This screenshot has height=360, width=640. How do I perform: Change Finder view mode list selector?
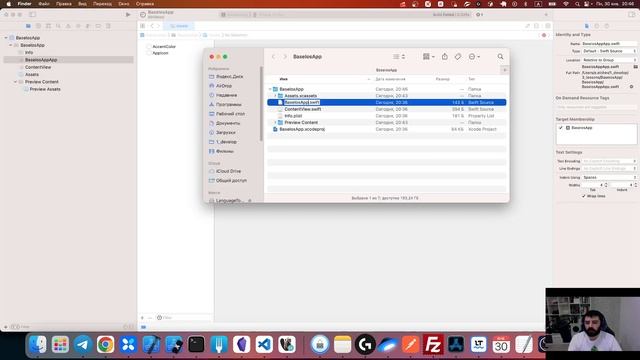pyautogui.click(x=399, y=57)
